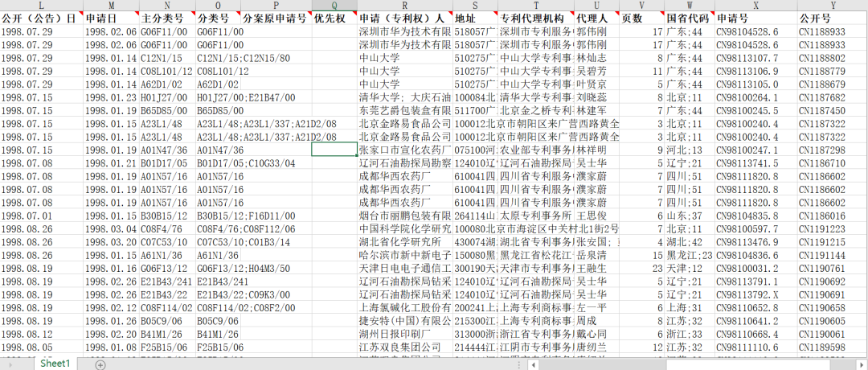Click the 申请（专利权）人 header cell

tap(404, 18)
